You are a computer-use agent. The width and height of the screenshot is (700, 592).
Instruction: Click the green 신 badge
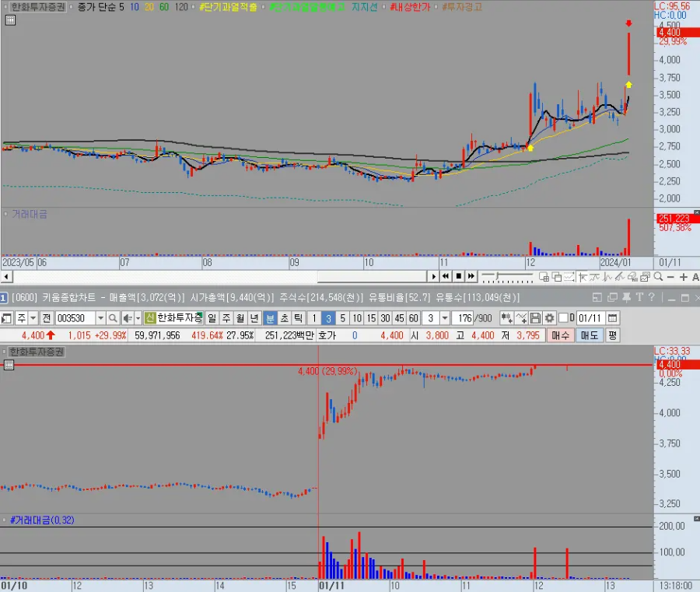(150, 318)
